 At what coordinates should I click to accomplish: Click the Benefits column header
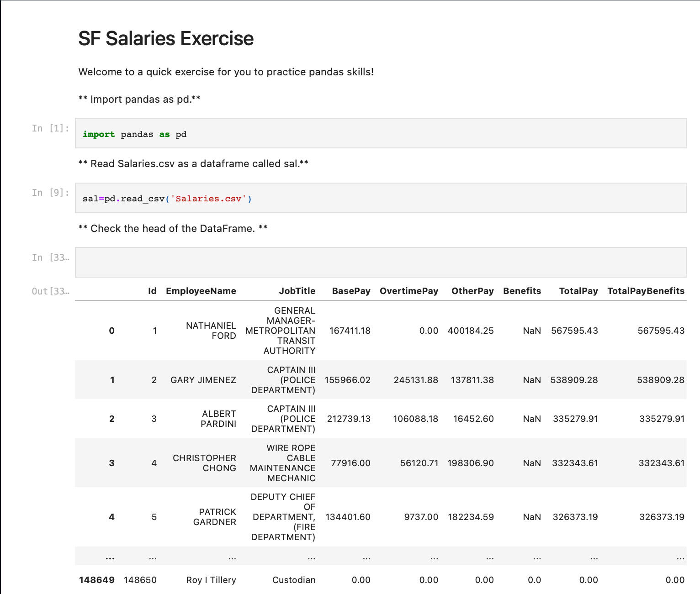pos(522,291)
